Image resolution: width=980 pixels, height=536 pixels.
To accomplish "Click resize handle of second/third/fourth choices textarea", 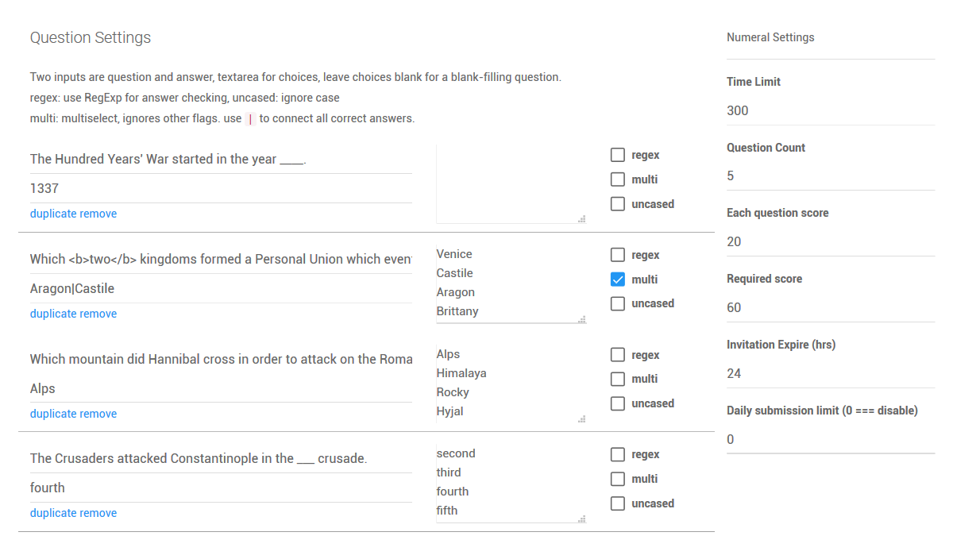I will 582,519.
